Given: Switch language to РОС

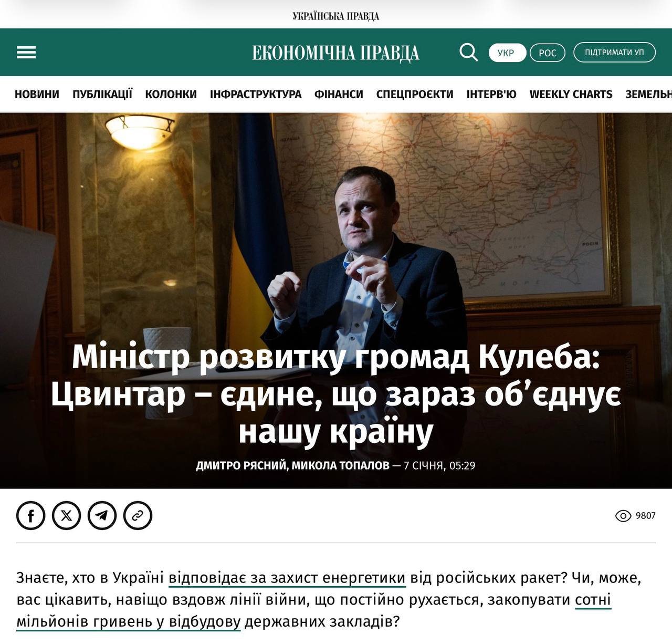Looking at the screenshot, I should [548, 53].
